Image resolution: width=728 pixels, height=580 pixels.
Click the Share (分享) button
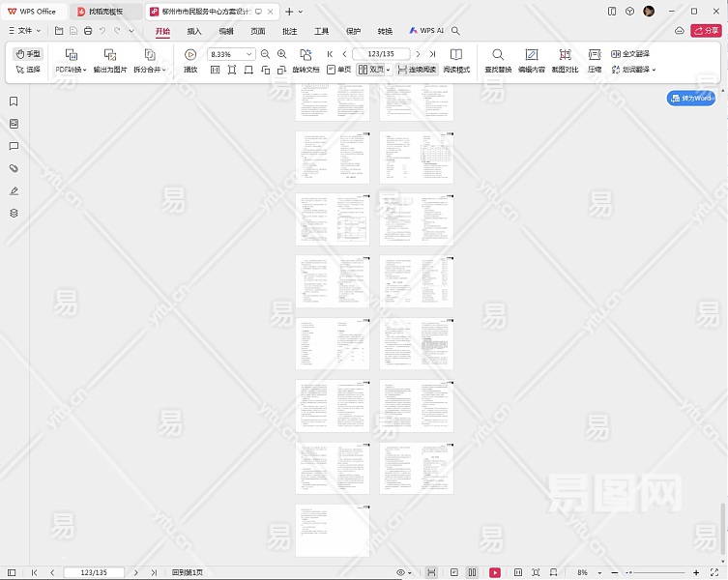[707, 31]
